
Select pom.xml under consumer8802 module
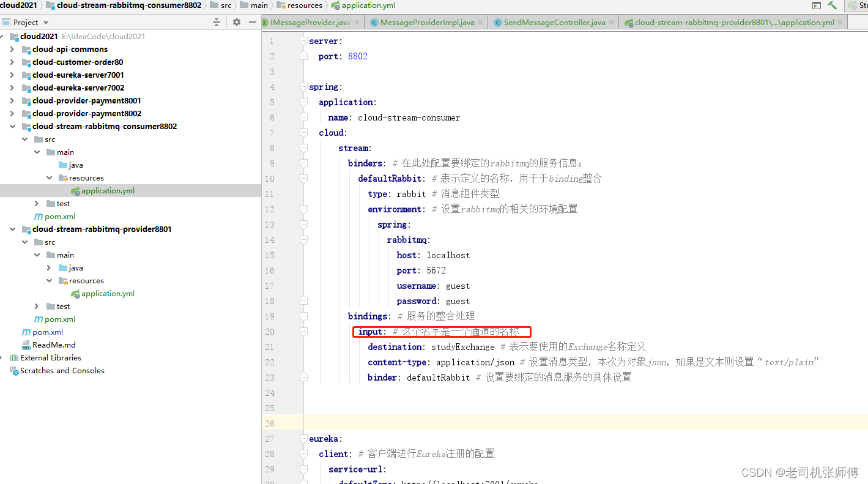54,217
